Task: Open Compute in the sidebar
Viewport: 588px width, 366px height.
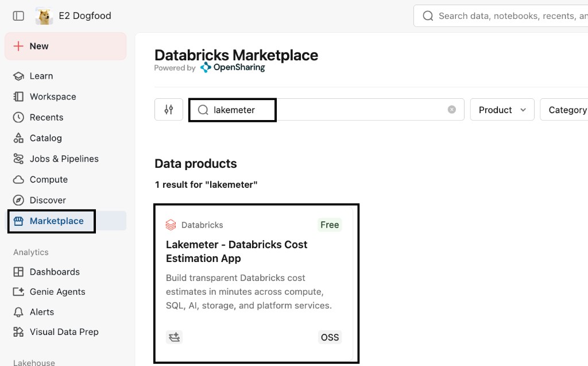Action: (x=65, y=179)
